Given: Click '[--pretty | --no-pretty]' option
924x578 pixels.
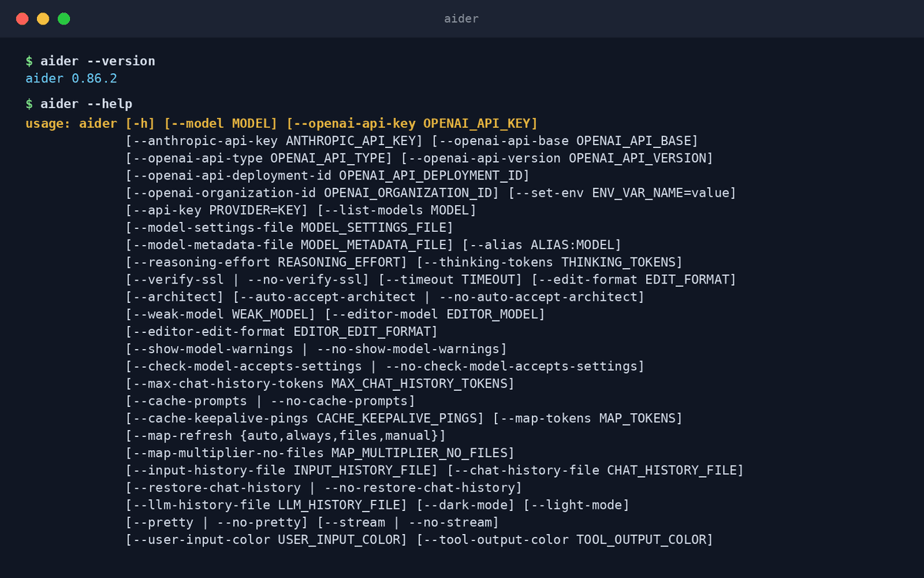Looking at the screenshot, I should pyautogui.click(x=217, y=523).
